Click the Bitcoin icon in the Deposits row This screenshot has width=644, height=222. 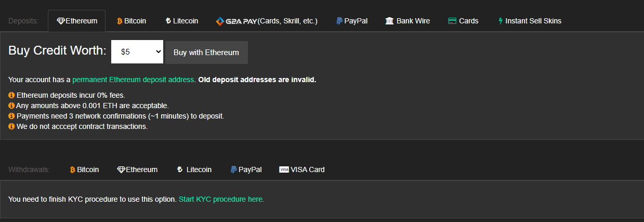point(120,21)
